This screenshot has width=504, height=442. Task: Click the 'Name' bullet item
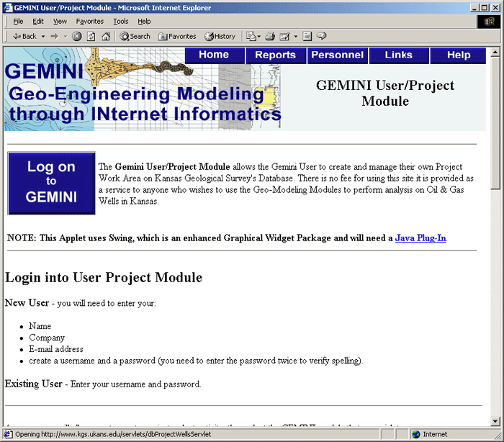coord(40,326)
